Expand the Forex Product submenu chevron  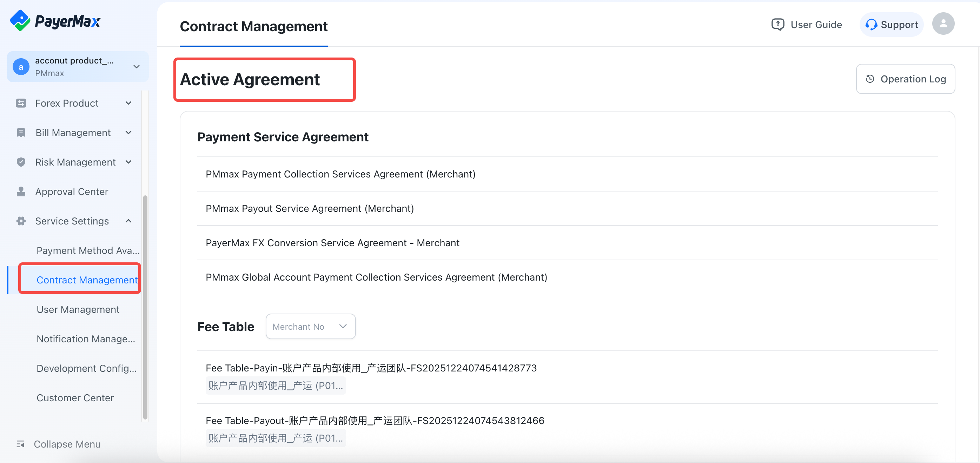click(x=128, y=103)
